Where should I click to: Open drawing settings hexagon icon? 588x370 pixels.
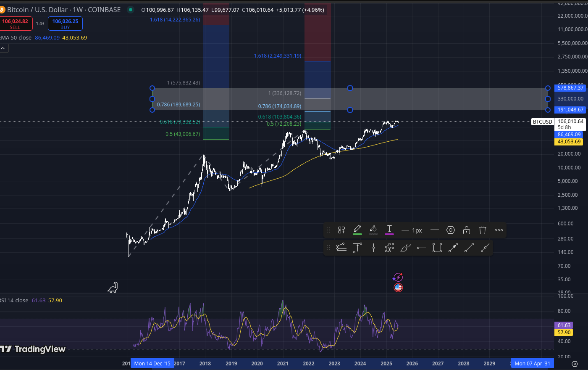451,230
